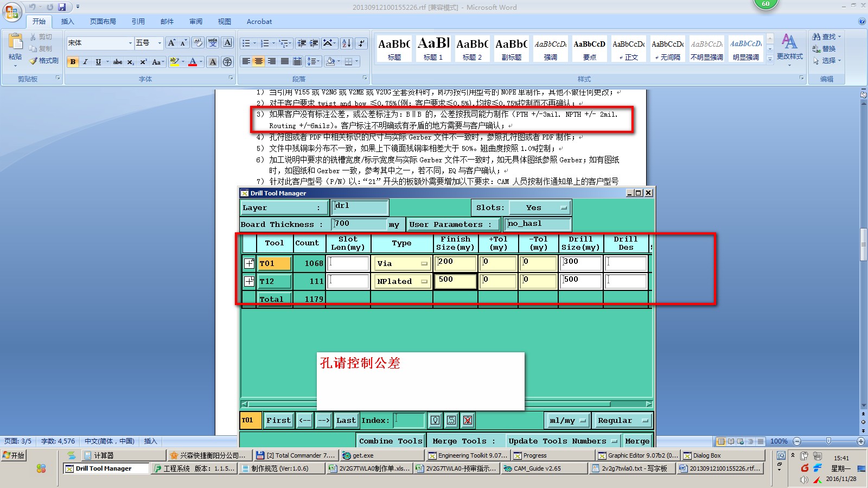Toggle the plus box in T01 row
This screenshot has height=488, width=868.
click(x=249, y=263)
